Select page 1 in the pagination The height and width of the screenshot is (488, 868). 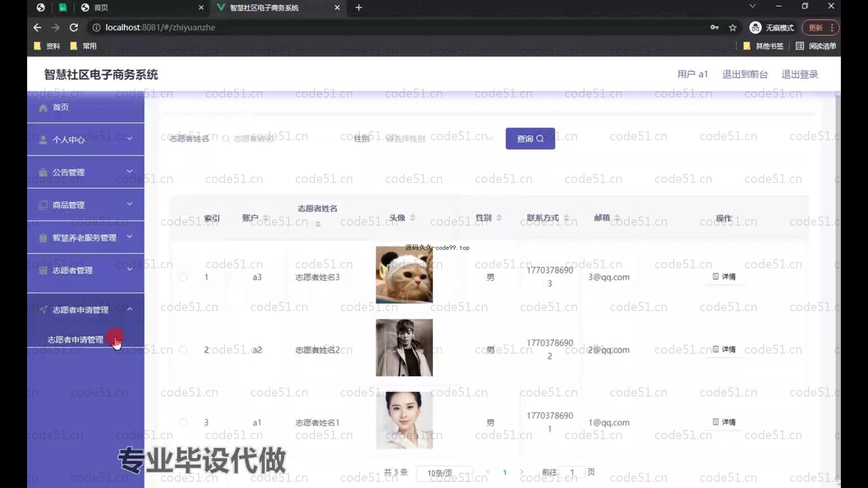pyautogui.click(x=505, y=472)
